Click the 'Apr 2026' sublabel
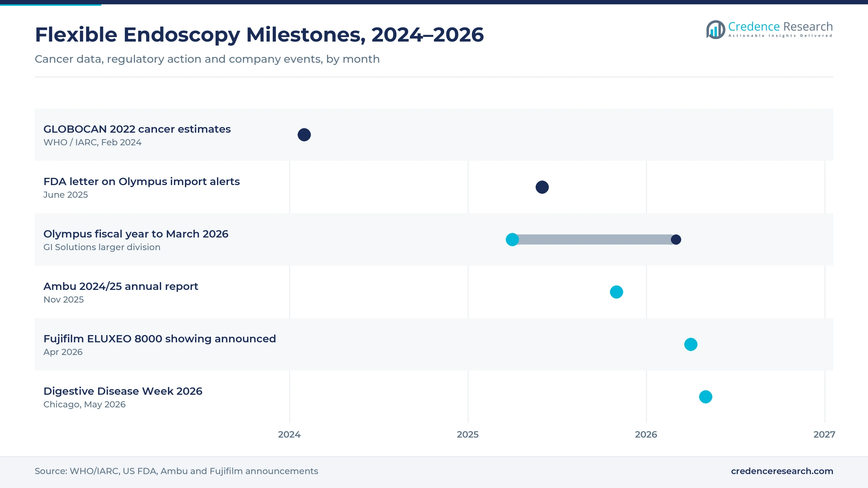 pyautogui.click(x=63, y=352)
